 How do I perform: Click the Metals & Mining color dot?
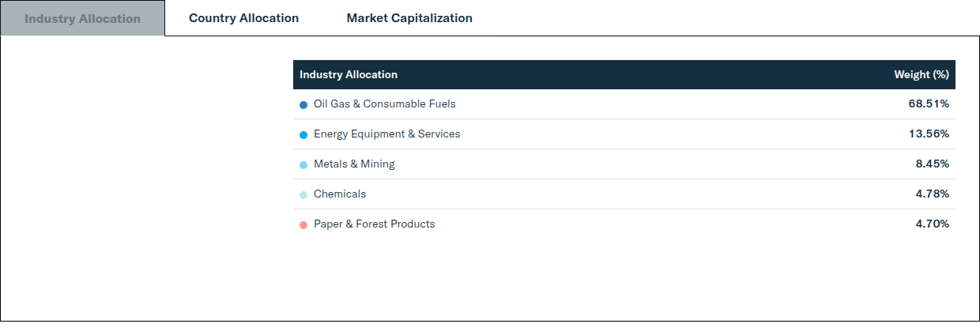click(303, 165)
